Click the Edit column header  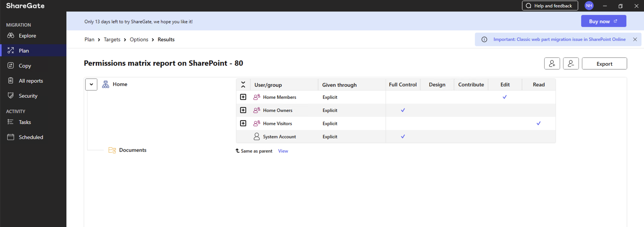(x=505, y=85)
